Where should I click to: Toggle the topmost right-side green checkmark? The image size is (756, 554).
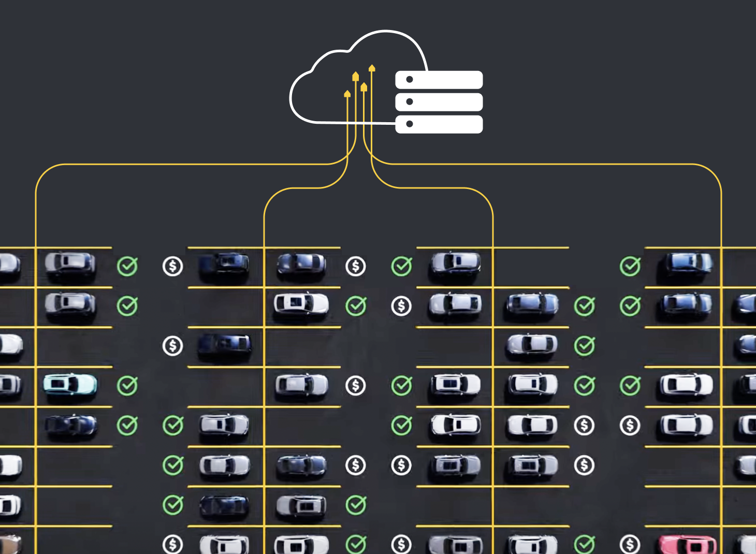[630, 266]
